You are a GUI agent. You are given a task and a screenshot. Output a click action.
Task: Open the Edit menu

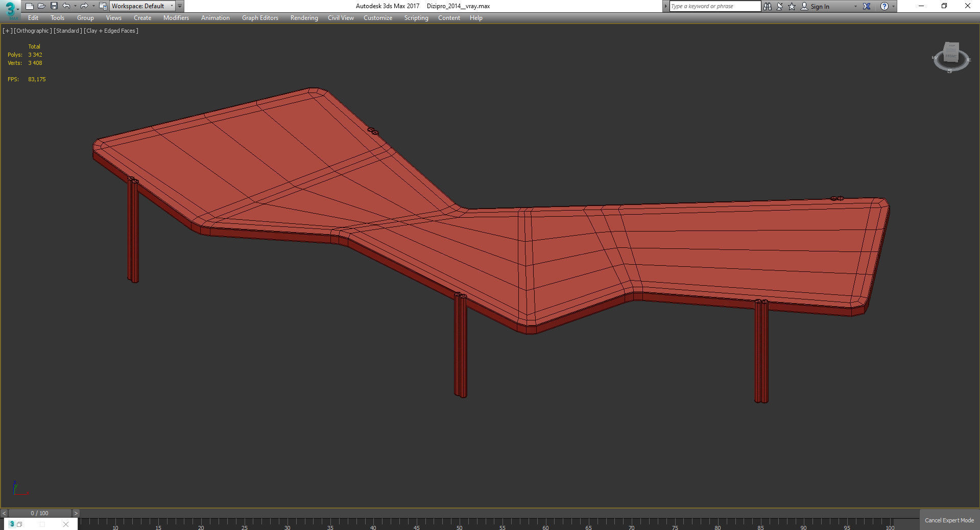(x=33, y=18)
